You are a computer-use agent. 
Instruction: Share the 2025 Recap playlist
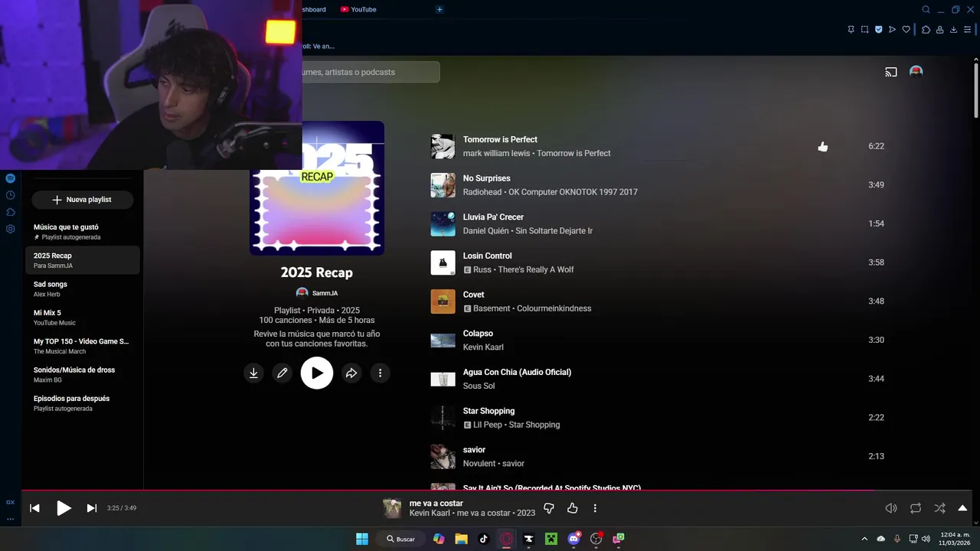351,373
